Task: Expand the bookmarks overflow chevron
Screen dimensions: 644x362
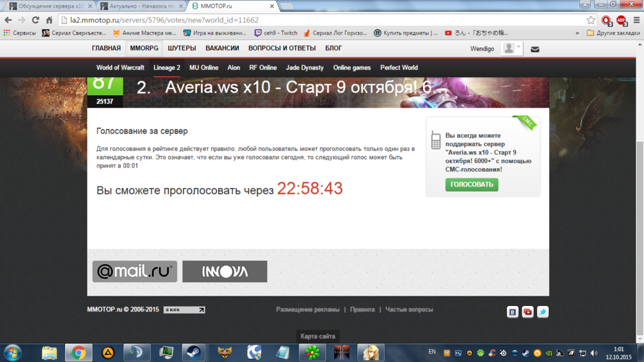Action: tap(576, 33)
